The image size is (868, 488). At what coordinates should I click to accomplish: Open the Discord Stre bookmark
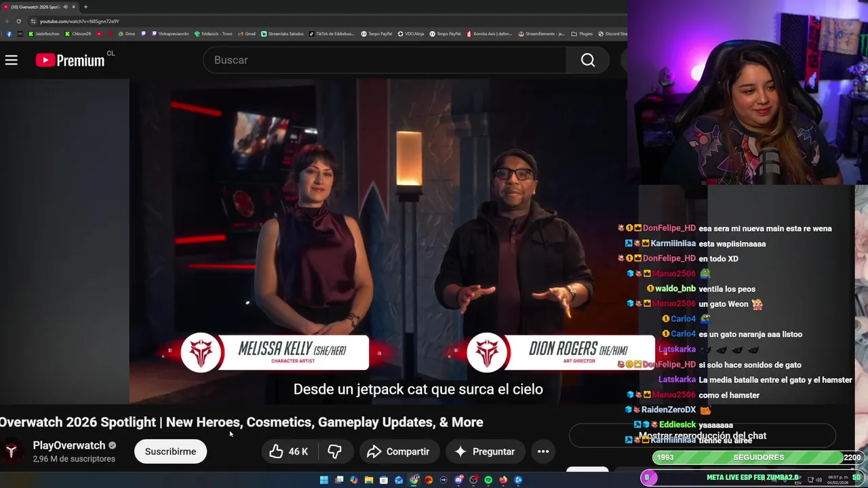tap(612, 34)
